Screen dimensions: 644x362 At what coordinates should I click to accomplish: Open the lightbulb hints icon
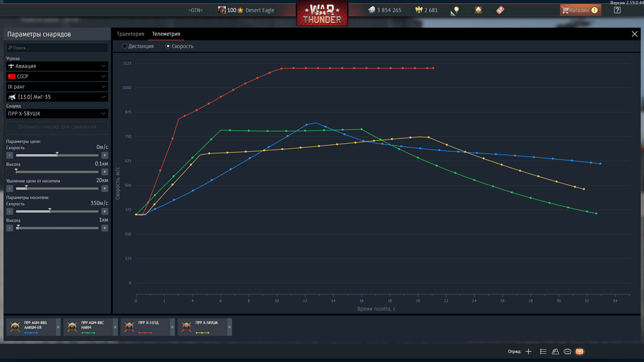(455, 11)
